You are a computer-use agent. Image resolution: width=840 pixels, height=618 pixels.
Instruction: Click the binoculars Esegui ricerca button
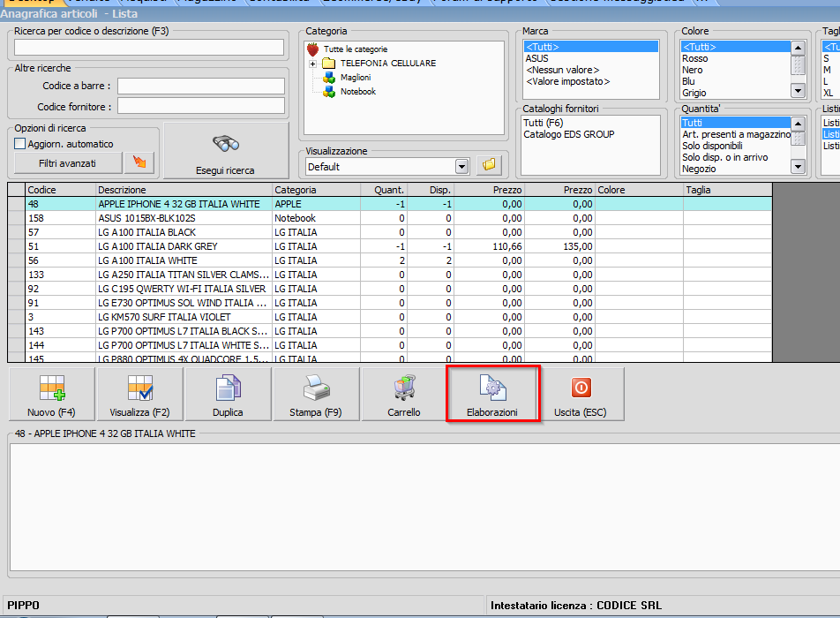pos(226,151)
